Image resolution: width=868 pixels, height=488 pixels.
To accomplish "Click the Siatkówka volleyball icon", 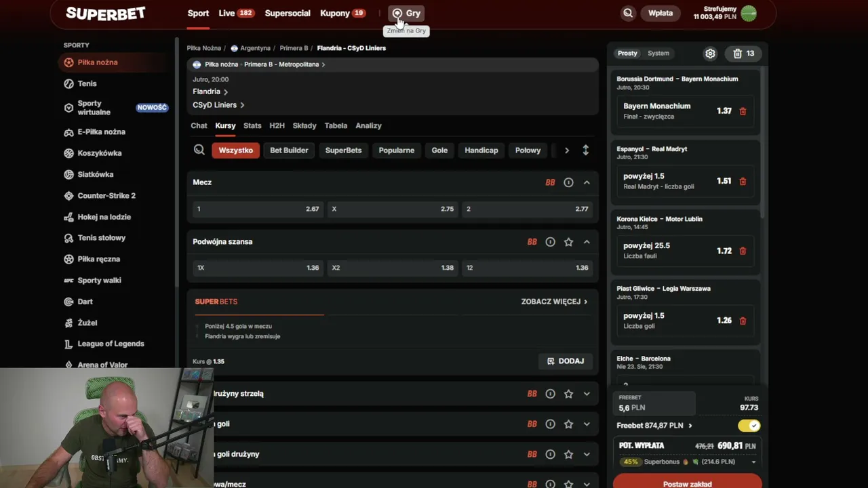I will pos(68,174).
